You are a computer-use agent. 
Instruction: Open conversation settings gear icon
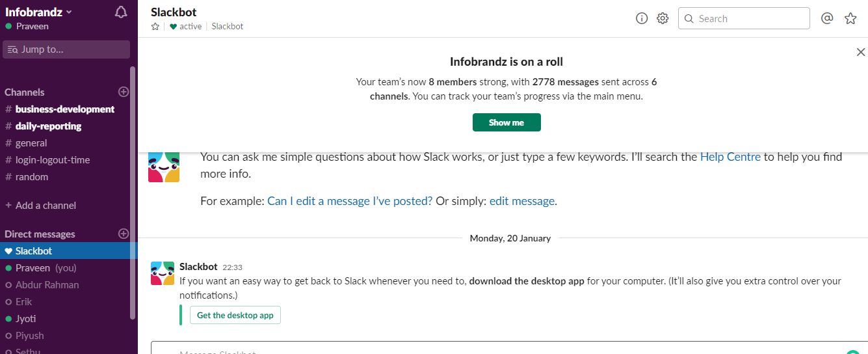[x=663, y=18]
